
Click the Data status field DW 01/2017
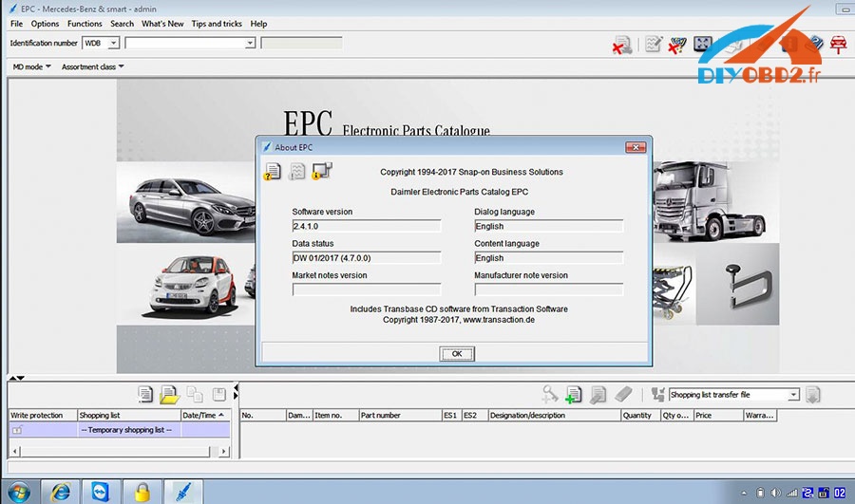coord(367,258)
